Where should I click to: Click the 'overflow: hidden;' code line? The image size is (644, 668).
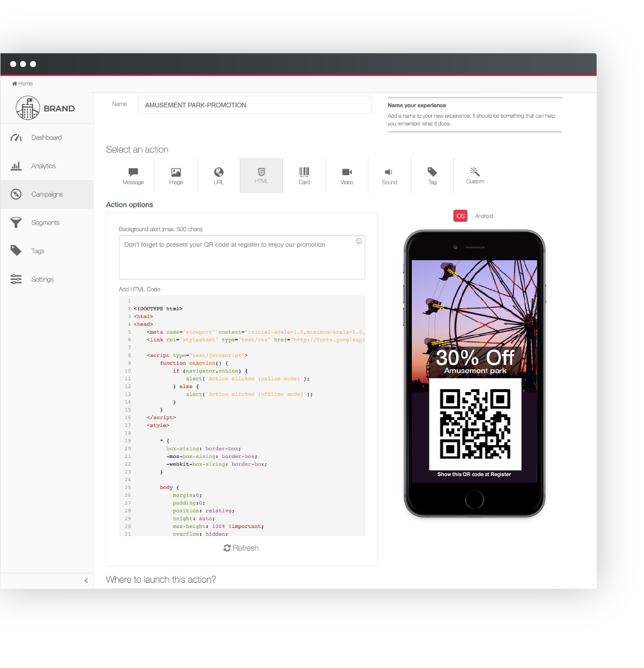click(200, 534)
